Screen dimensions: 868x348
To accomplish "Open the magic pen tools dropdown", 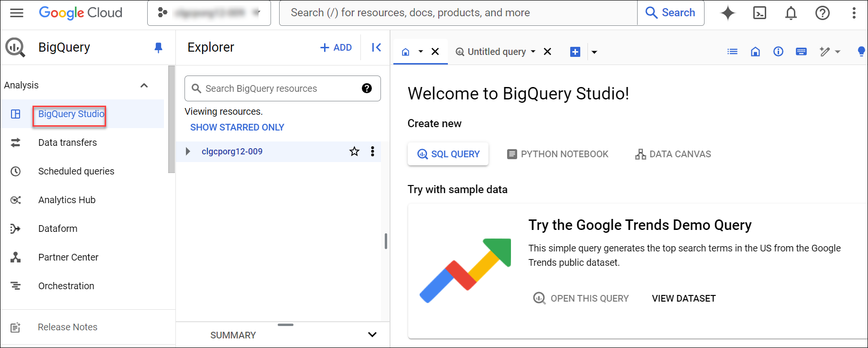I will coord(830,52).
